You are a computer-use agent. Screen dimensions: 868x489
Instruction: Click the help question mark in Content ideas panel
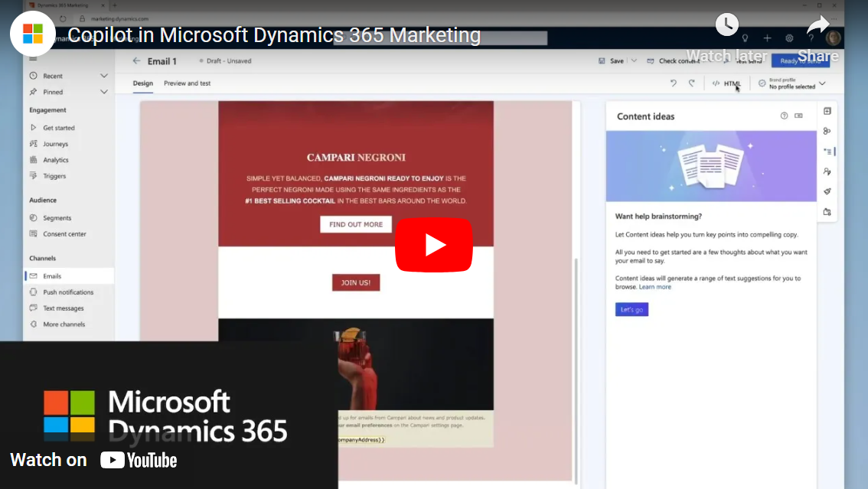click(x=784, y=116)
